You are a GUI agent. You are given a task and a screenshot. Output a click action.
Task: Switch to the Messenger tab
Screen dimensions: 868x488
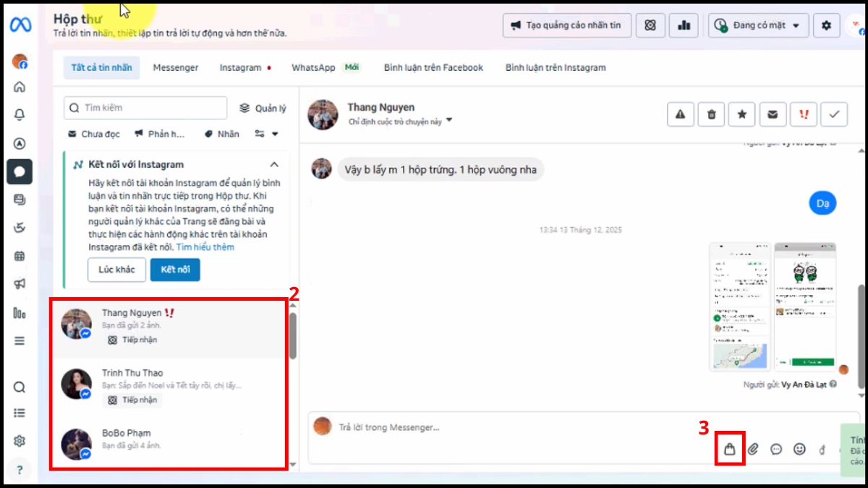(175, 67)
